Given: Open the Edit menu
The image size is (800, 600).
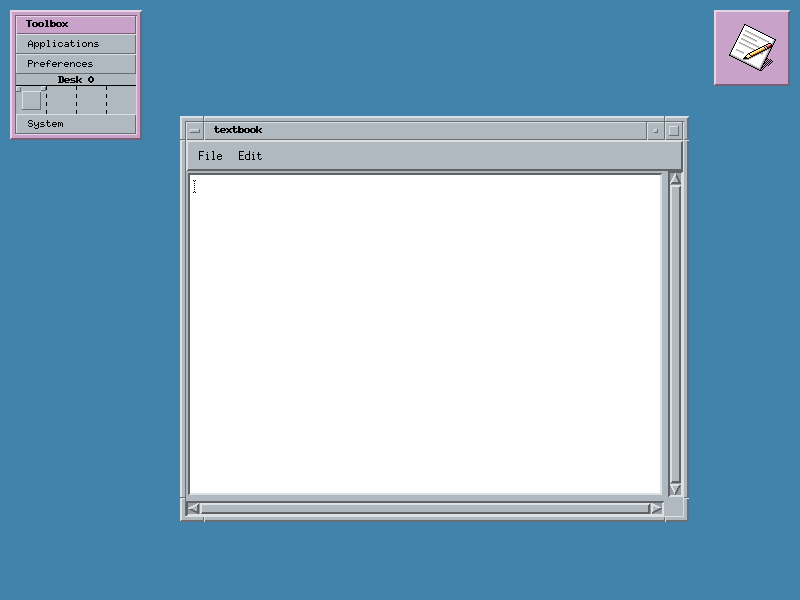Looking at the screenshot, I should tap(250, 156).
